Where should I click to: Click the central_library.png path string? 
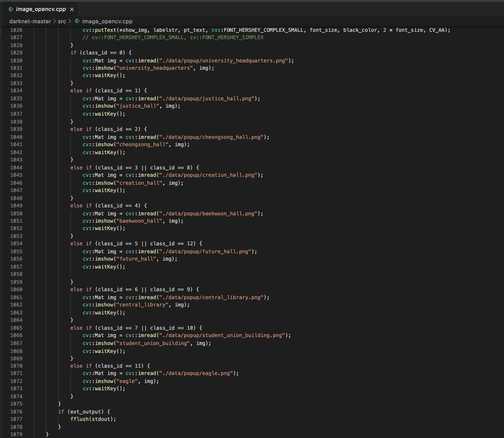[211, 297]
